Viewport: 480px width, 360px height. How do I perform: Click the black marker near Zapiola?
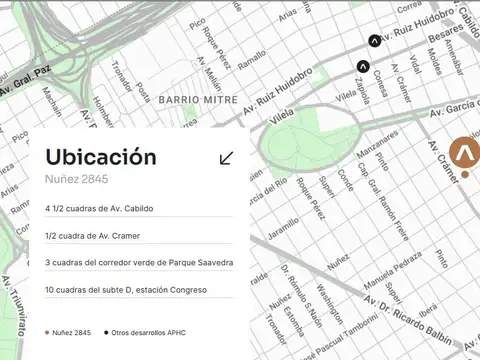(363, 67)
